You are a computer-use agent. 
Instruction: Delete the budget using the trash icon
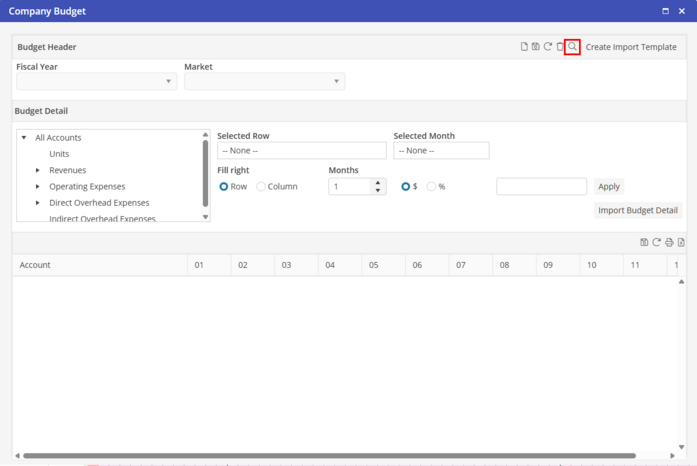pos(560,47)
